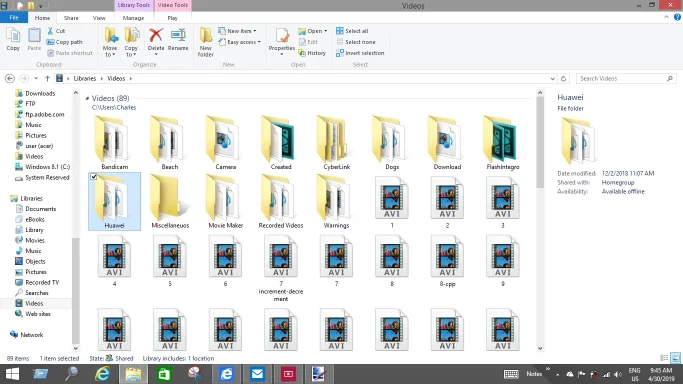683x384 pixels.
Task: Open the Windows Store taskbar icon
Action: click(x=164, y=374)
